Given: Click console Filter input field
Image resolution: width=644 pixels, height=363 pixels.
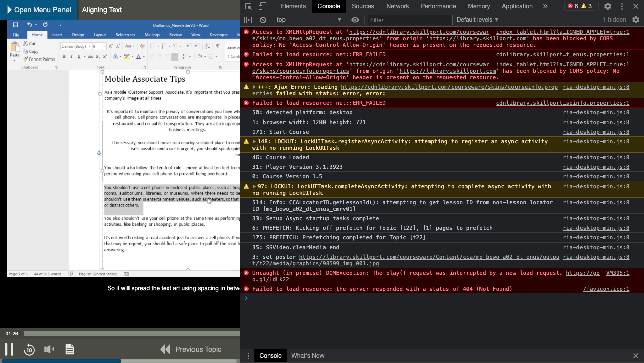Looking at the screenshot, I should point(410,20).
